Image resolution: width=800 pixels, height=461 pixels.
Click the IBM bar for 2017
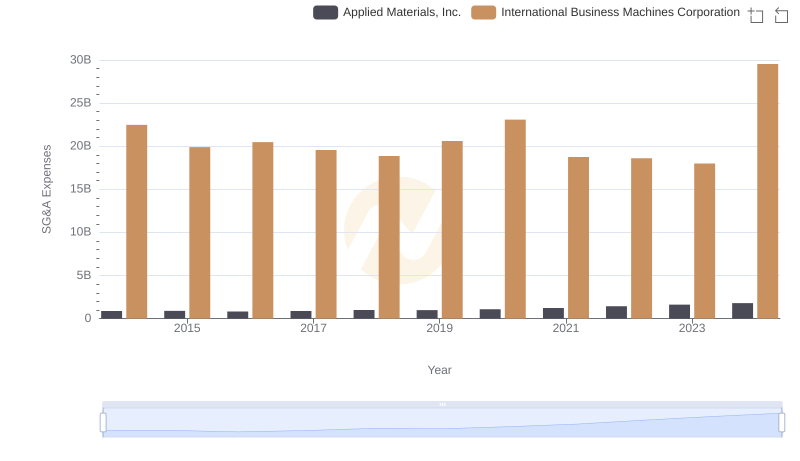point(326,234)
